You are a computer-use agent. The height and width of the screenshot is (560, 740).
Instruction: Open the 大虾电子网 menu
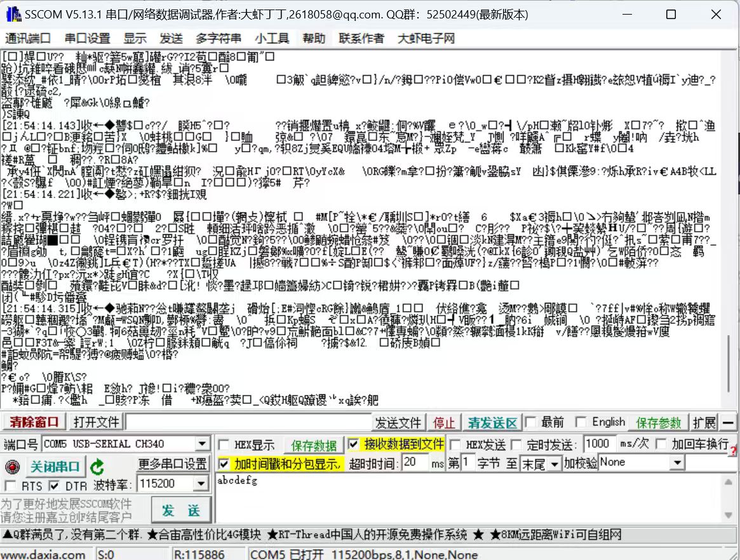426,38
